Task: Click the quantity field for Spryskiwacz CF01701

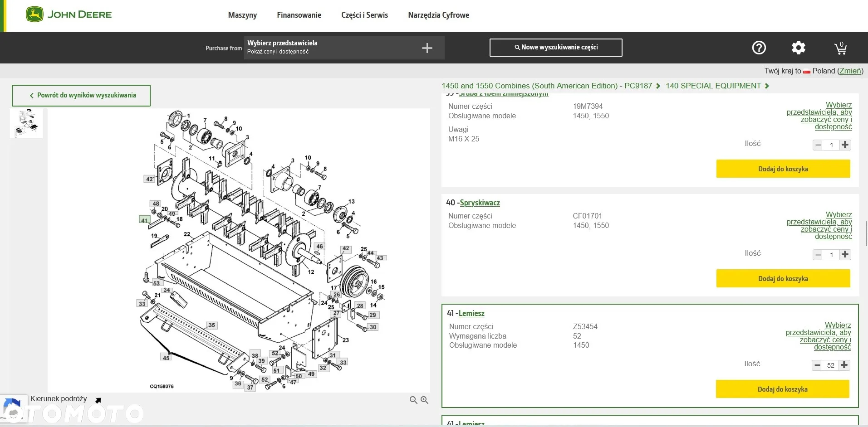Action: coord(831,254)
